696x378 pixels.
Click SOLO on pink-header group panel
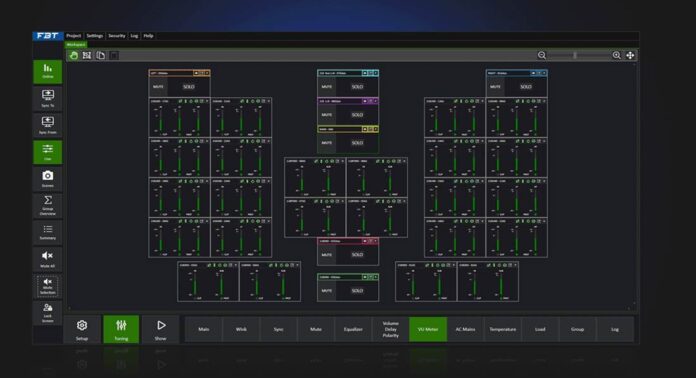357,255
